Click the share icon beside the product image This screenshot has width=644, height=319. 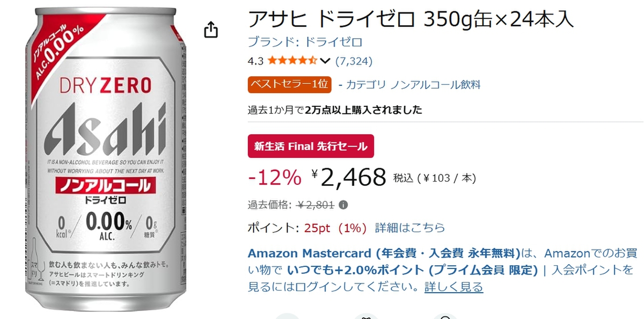tap(211, 30)
